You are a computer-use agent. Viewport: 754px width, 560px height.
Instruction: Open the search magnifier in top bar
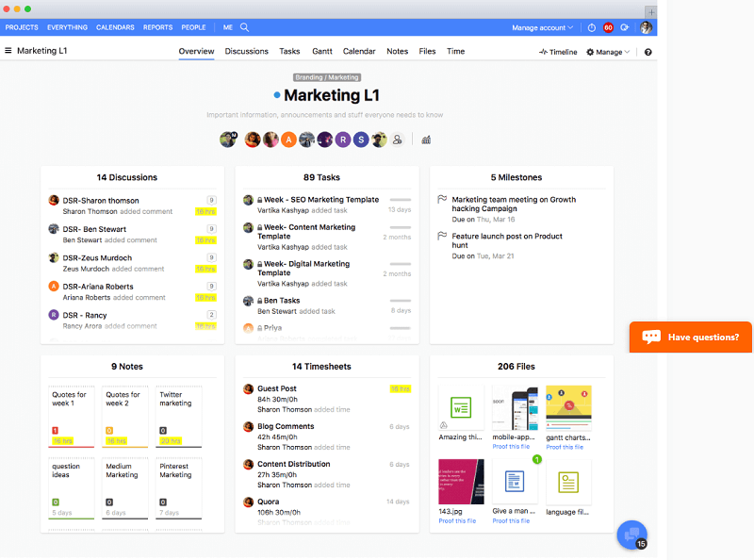click(x=244, y=27)
